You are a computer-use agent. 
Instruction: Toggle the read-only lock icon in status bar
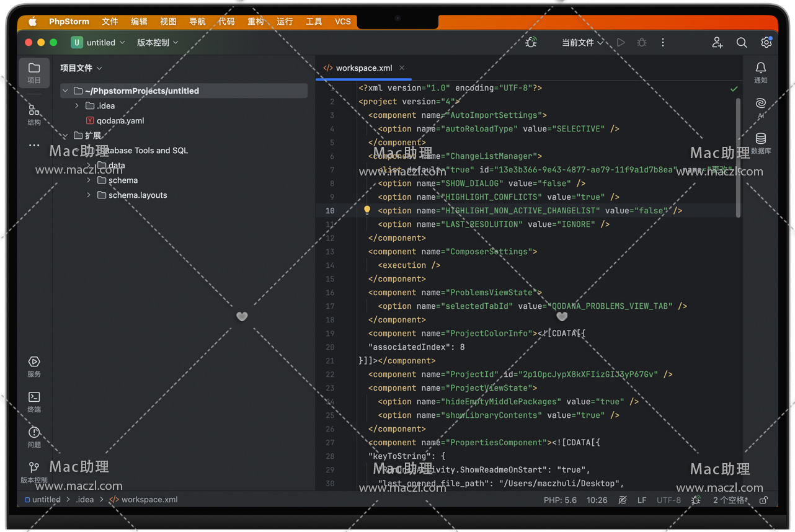coord(764,500)
